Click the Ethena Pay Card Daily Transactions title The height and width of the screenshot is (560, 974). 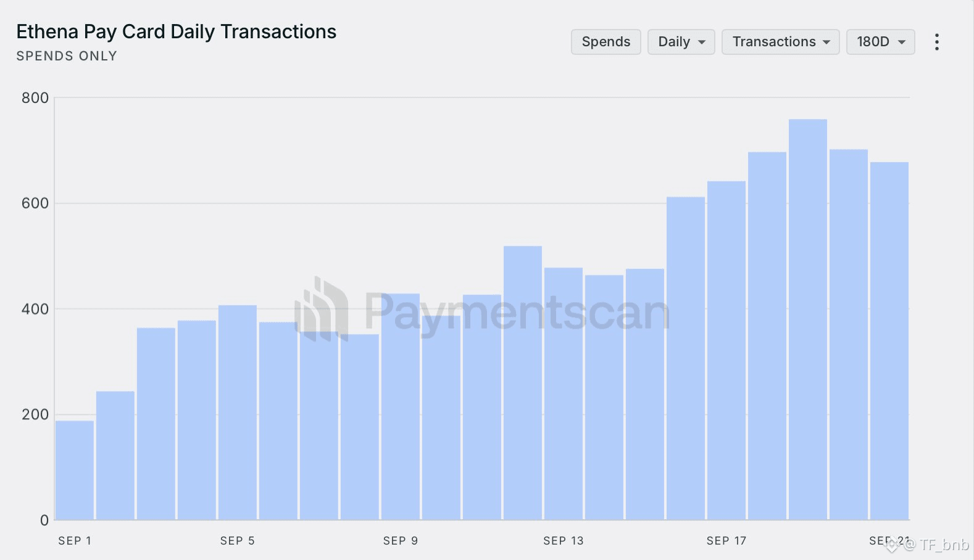pyautogui.click(x=177, y=31)
